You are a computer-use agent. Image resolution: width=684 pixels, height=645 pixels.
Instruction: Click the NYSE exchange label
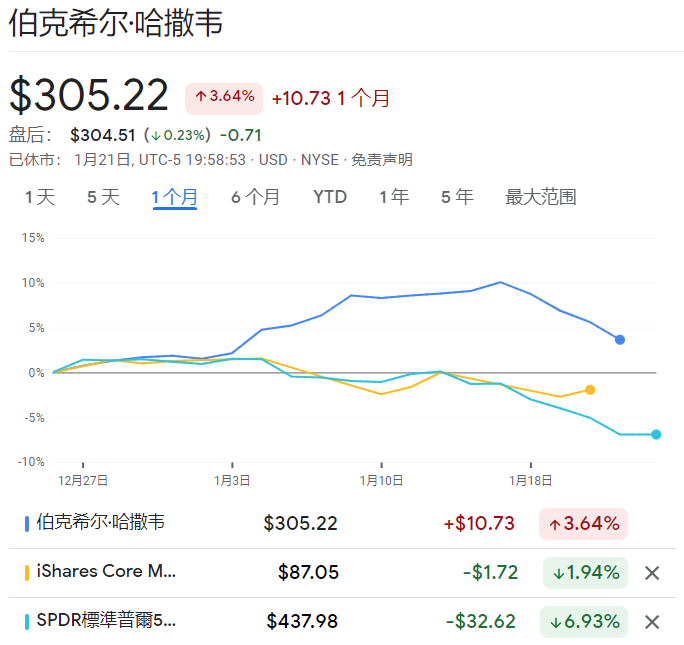point(320,160)
